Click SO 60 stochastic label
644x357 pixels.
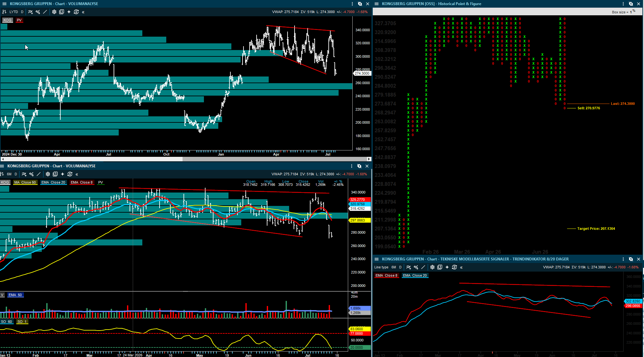tap(7, 322)
